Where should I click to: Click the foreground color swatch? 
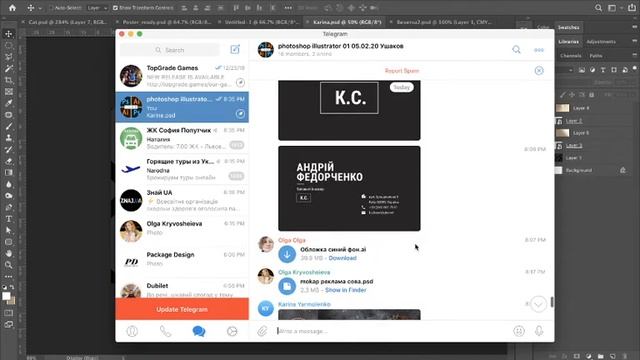[6, 296]
